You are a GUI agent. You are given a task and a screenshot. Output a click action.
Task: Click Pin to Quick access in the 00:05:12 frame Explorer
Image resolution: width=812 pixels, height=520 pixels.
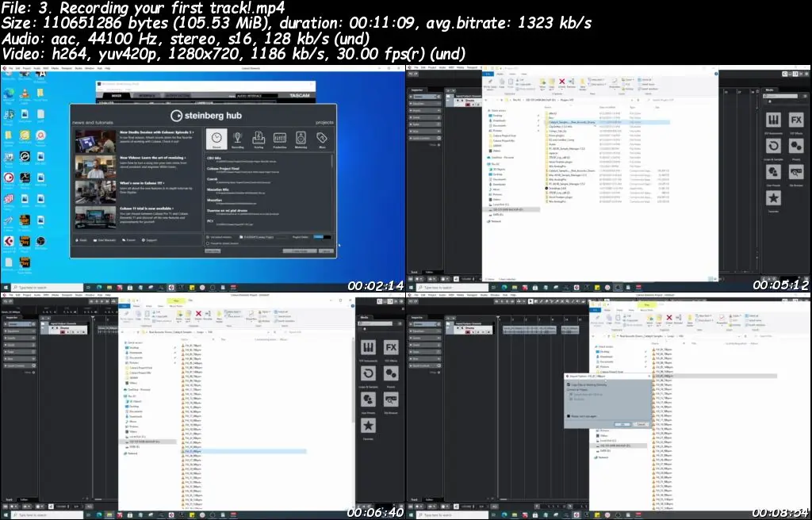(x=490, y=83)
